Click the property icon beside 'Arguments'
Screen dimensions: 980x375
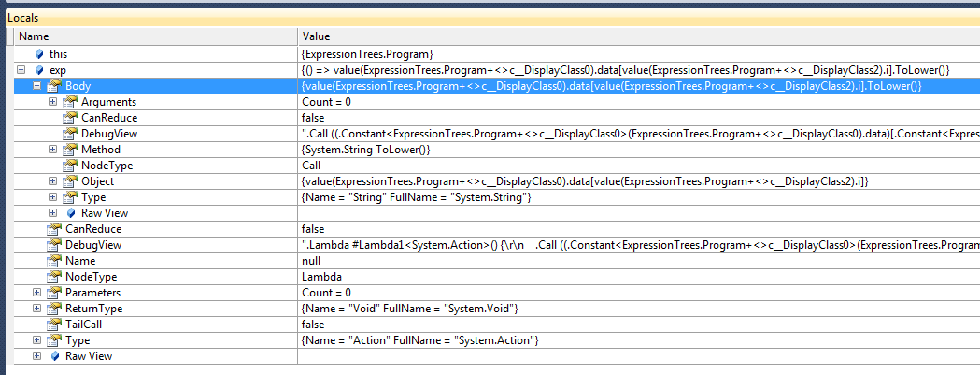pos(70,102)
